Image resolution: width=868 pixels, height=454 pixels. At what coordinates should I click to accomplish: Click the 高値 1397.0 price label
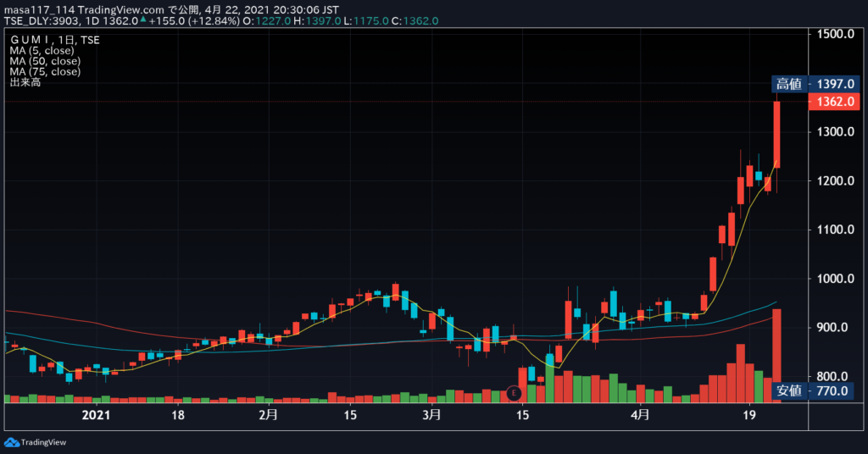tap(815, 84)
